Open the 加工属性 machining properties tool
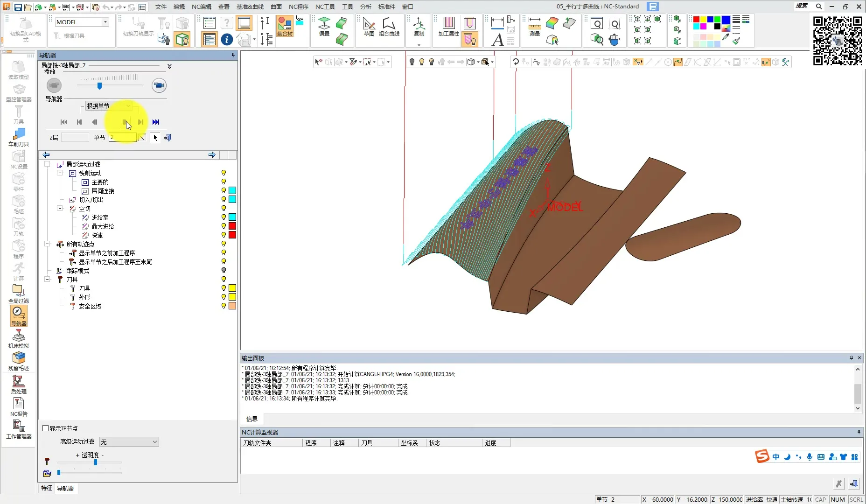The height and width of the screenshot is (504, 866). point(448,26)
